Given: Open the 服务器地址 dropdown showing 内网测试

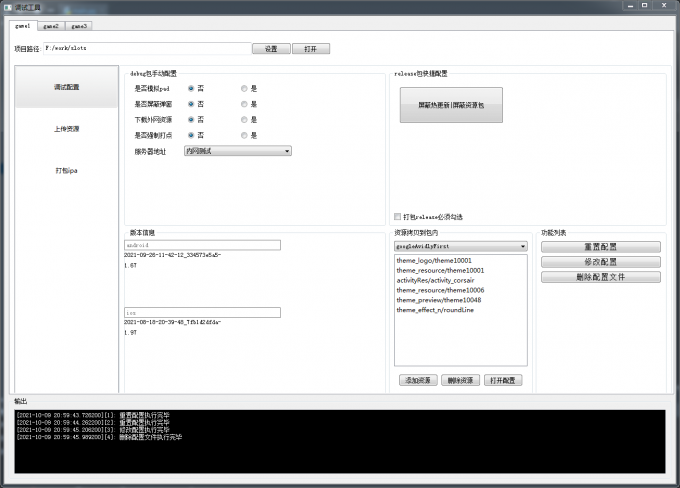Looking at the screenshot, I should (238, 151).
